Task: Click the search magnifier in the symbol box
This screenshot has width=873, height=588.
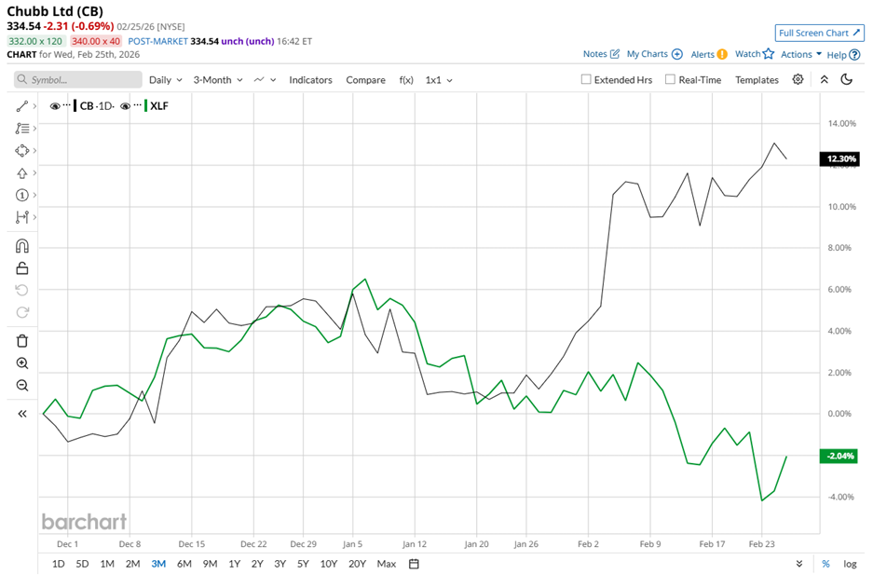Action: pos(22,79)
